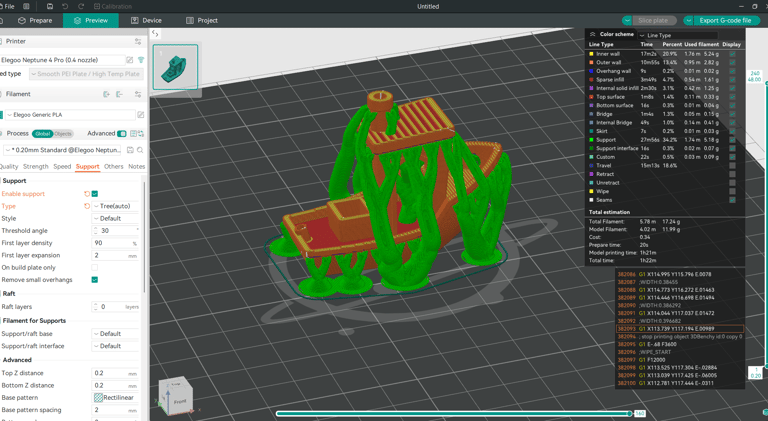This screenshot has height=421, width=768.
Task: Enable On build plate only checkbox
Action: (x=95, y=267)
